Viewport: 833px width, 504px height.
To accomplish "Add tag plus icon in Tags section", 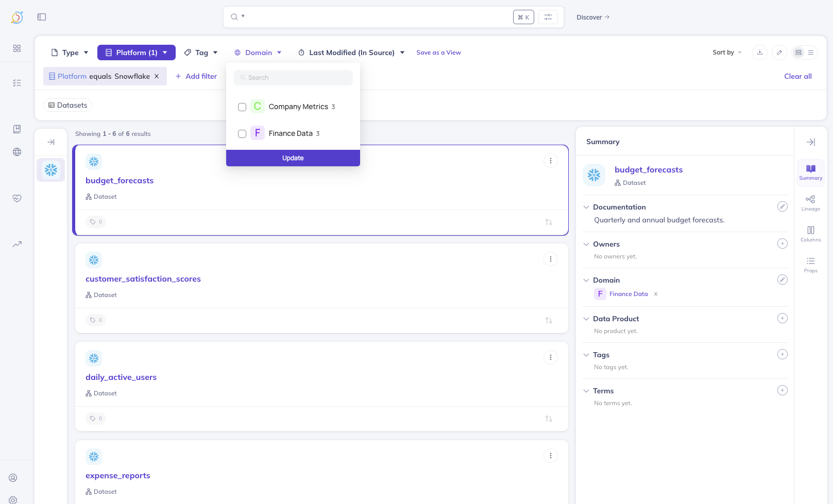I will click(x=783, y=354).
